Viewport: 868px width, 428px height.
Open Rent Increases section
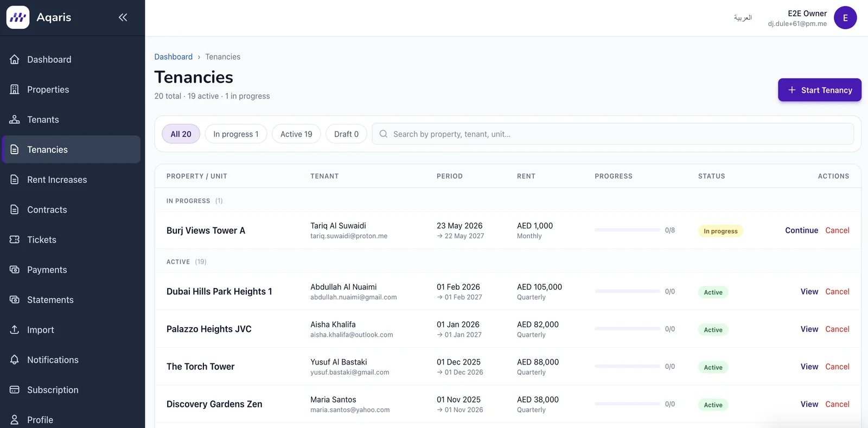coord(71,180)
